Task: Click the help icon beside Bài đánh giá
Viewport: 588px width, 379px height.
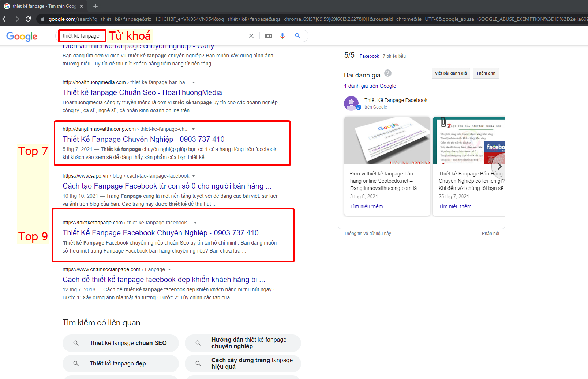Action: click(388, 73)
